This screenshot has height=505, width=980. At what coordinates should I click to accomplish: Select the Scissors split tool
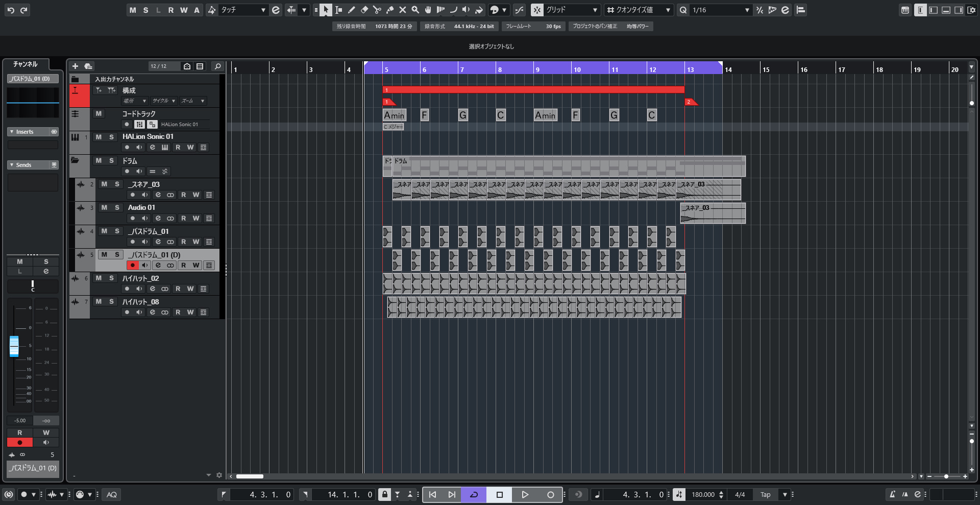[x=377, y=10]
